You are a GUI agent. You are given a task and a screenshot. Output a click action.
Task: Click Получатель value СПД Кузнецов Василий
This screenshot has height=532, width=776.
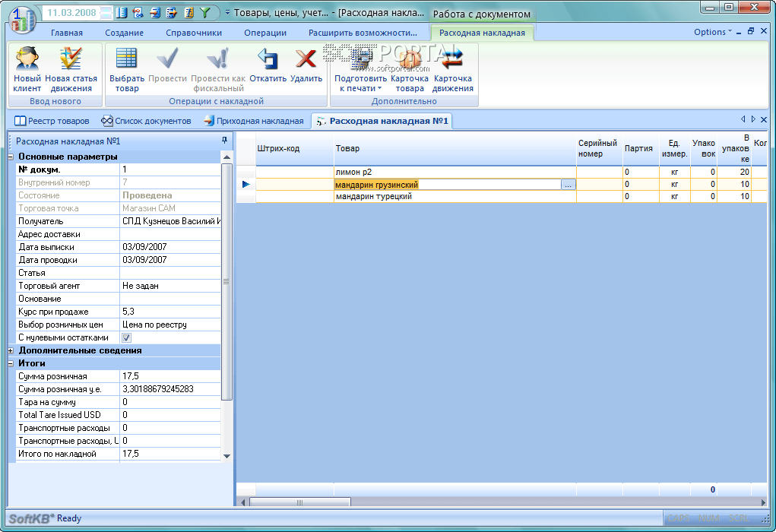pyautogui.click(x=170, y=221)
